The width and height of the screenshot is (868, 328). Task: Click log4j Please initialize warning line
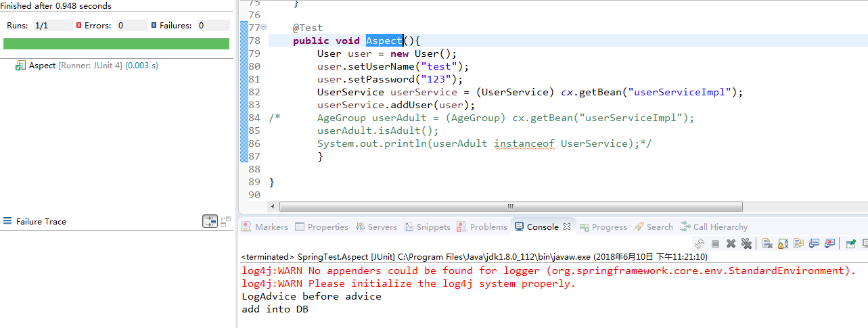click(x=409, y=283)
